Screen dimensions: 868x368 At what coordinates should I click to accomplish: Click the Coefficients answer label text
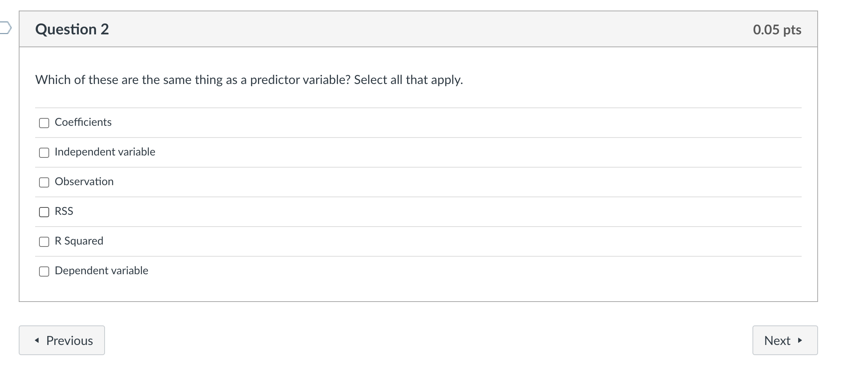[83, 122]
